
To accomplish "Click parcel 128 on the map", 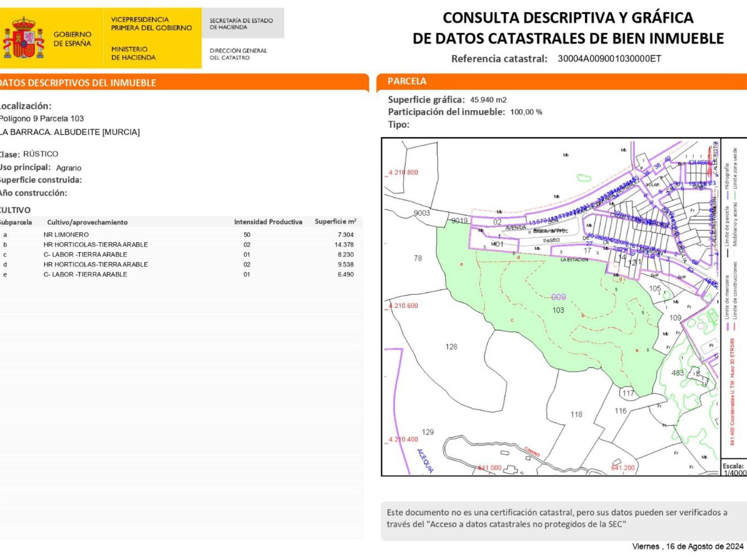I will [451, 346].
